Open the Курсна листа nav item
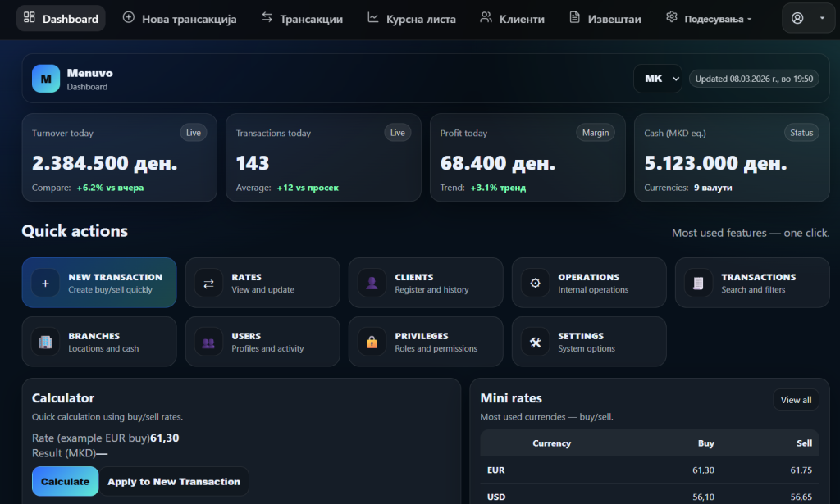The width and height of the screenshot is (840, 504). (411, 18)
